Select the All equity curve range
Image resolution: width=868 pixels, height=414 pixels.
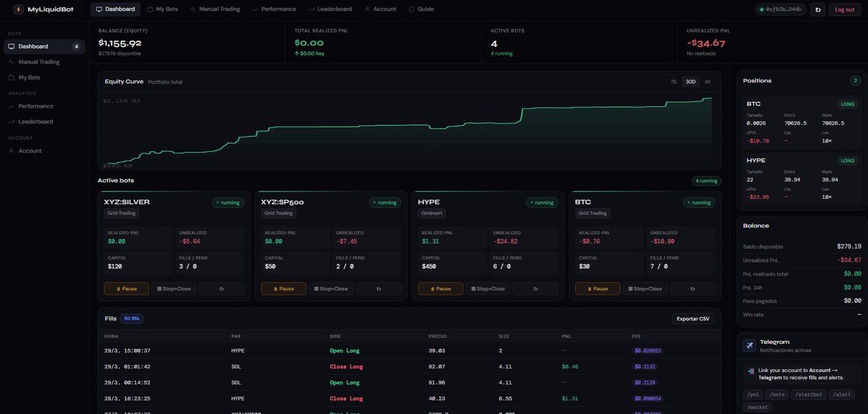tap(707, 82)
